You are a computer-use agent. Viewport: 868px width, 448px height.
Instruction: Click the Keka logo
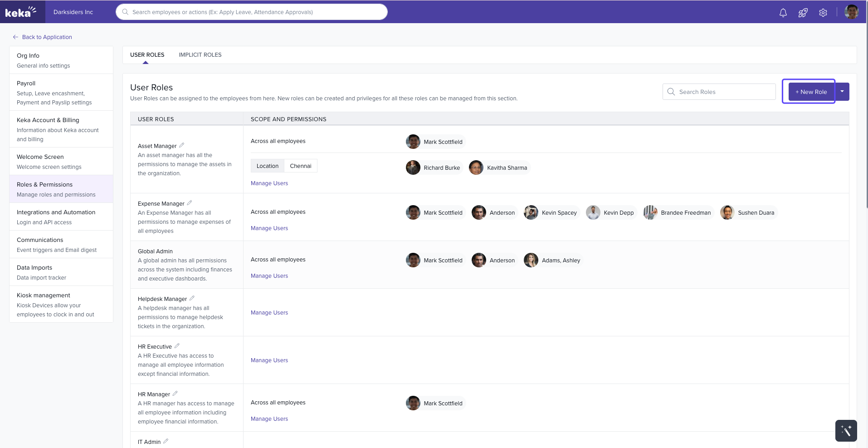(x=20, y=12)
